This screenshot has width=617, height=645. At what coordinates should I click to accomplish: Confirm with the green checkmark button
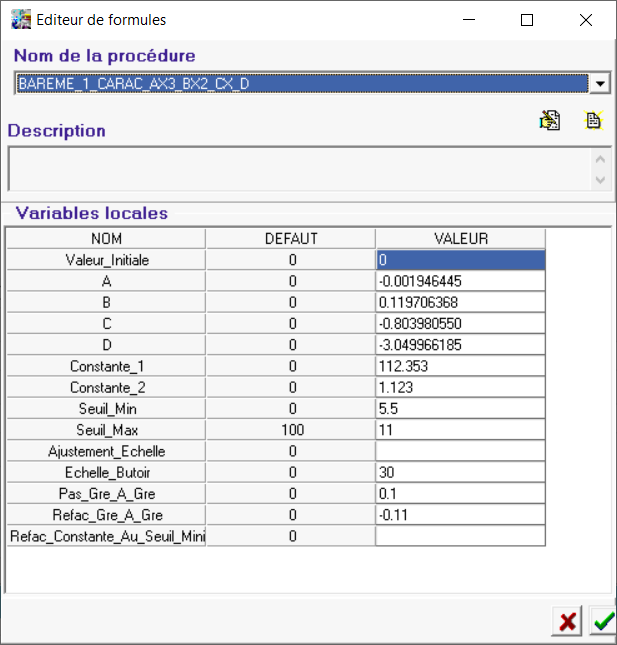point(603,621)
